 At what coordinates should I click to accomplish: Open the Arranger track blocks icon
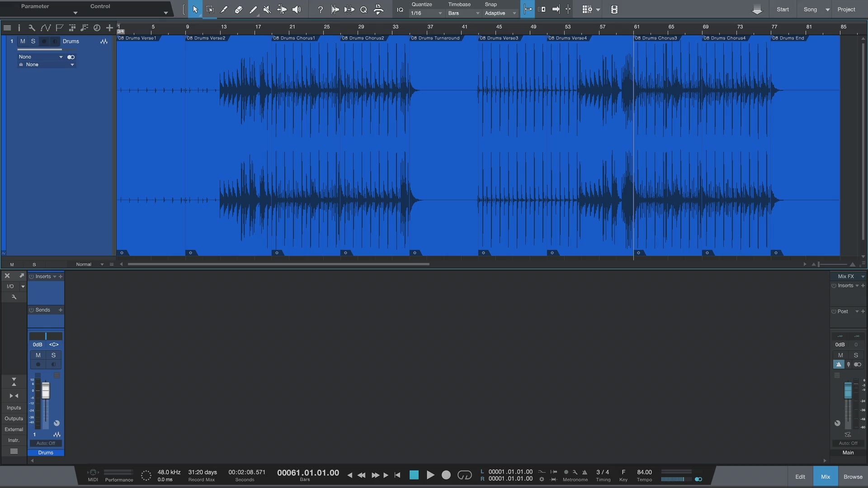tap(72, 28)
